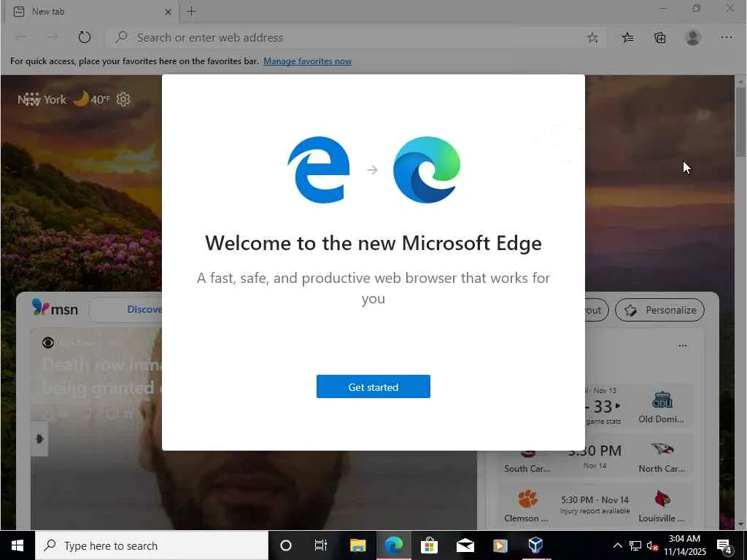Click the previous arrow on news carousel
Screen dimensions: 747x560
[39, 438]
